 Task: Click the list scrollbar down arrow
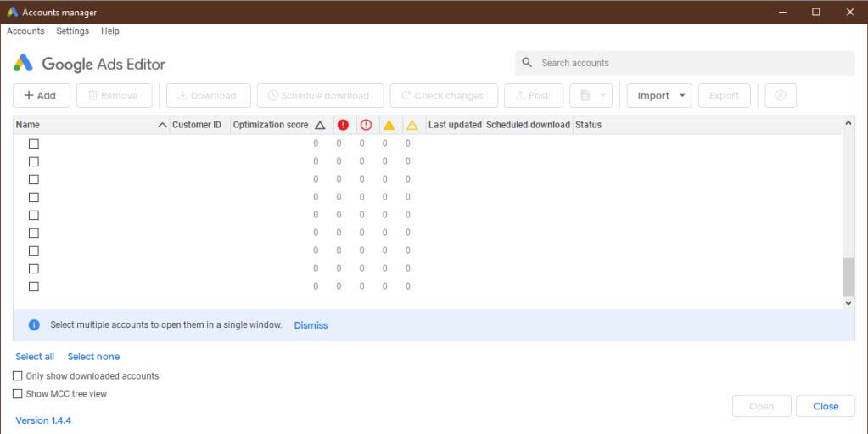point(848,302)
